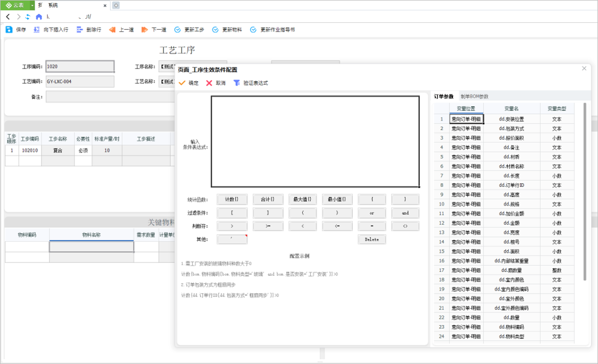Image resolution: width=598 pixels, height=364 pixels.
Task: Click the 'and' operator button
Action: (405, 213)
